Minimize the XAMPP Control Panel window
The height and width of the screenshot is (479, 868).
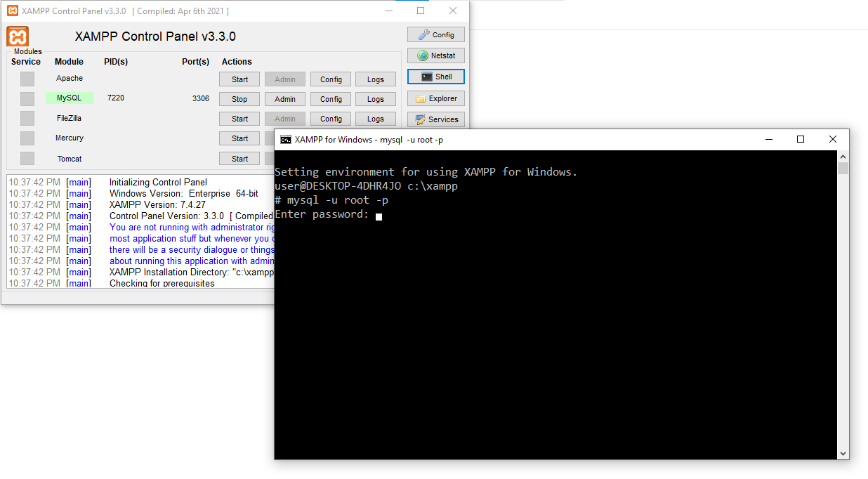click(x=388, y=11)
